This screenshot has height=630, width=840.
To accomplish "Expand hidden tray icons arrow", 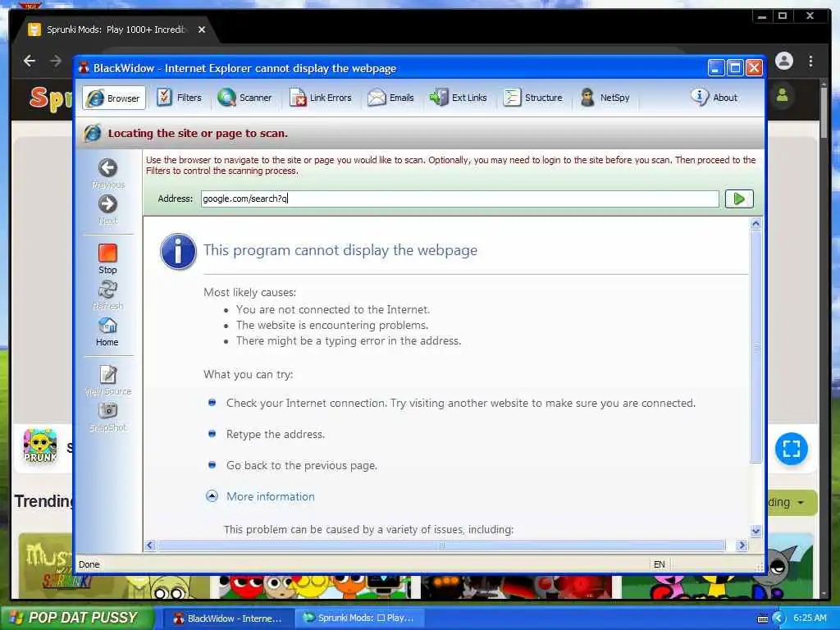I will [778, 619].
